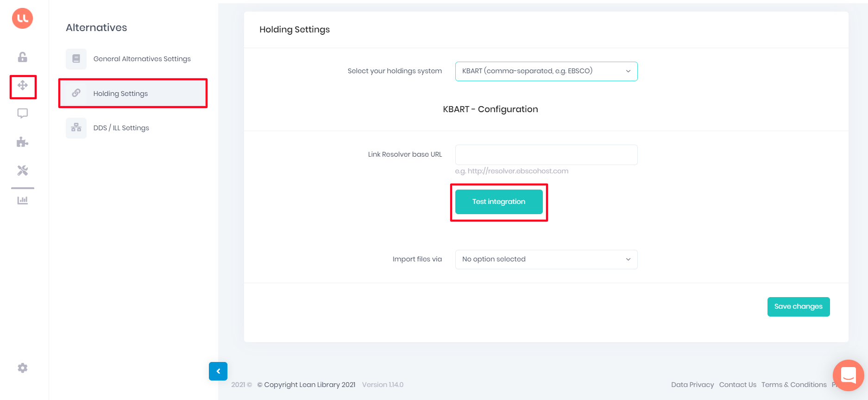Click the 'Select your holdings system' label
This screenshot has height=400, width=868.
click(395, 71)
